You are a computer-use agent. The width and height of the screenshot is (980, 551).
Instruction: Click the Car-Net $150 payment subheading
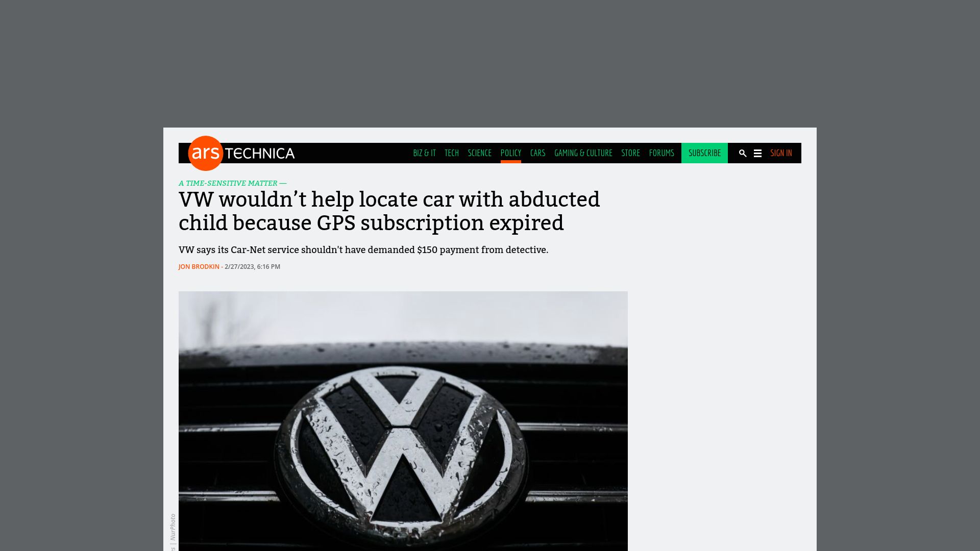363,250
